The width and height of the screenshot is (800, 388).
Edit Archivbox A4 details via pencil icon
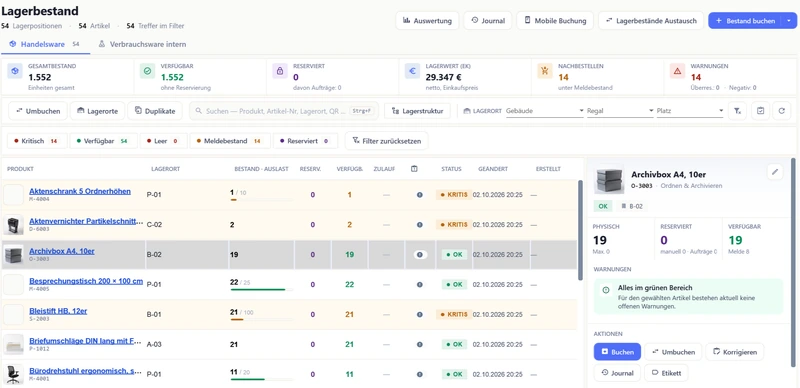(774, 172)
